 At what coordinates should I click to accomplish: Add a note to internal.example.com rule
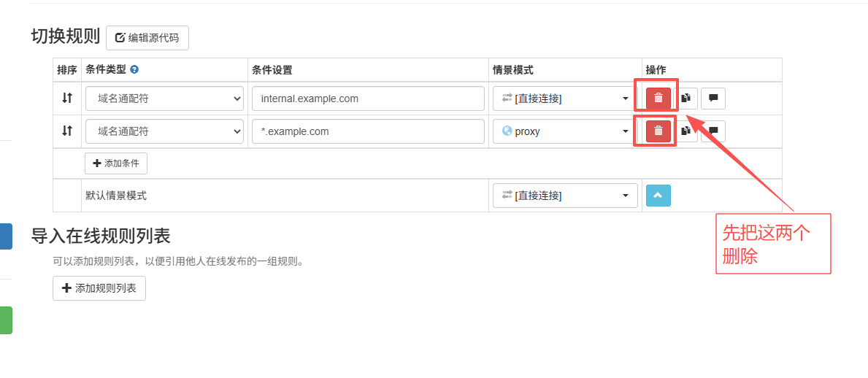[713, 99]
